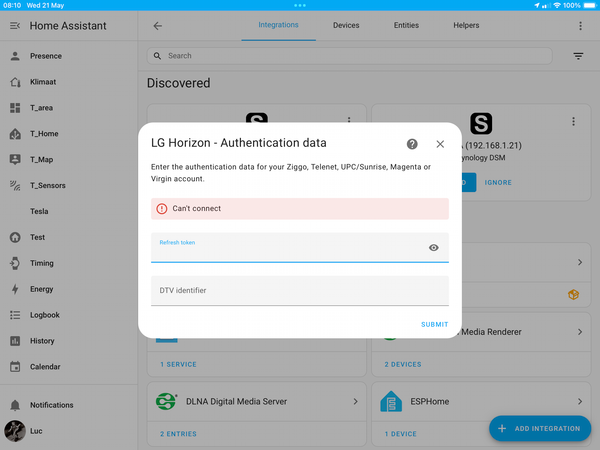Open the Tesla sidebar item
Viewport: 600px width, 450px height.
[68, 211]
